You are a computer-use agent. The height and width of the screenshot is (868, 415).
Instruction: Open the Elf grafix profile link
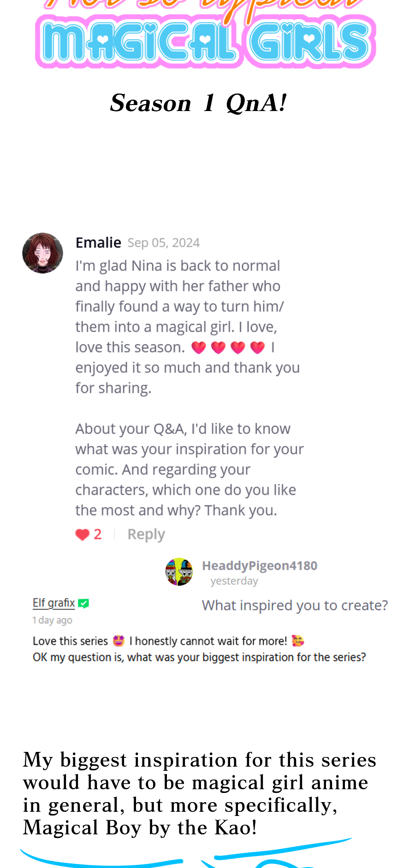pyautogui.click(x=53, y=603)
